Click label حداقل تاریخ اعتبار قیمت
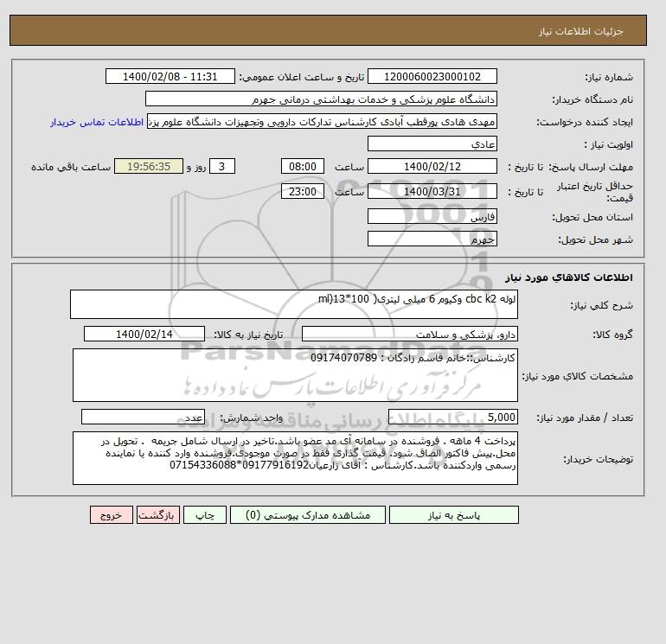Viewport: 666px width, 644px height. click(x=595, y=192)
